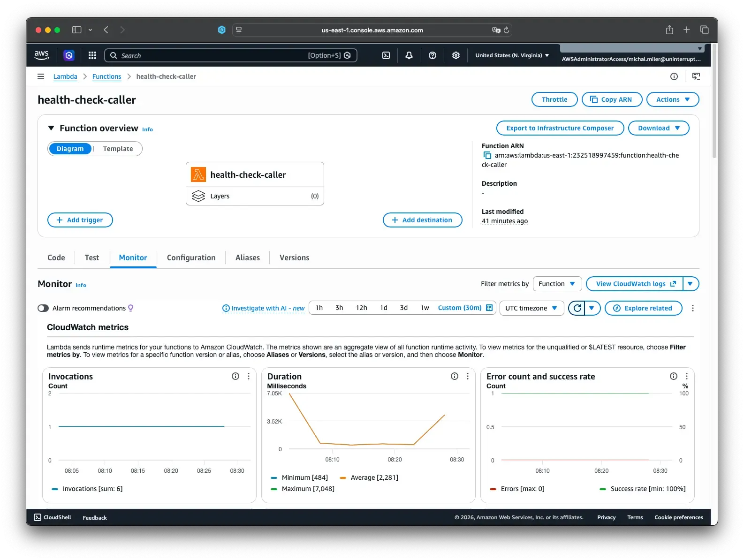Image resolution: width=744 pixels, height=560 pixels.
Task: Open the support help question icon
Action: coord(433,55)
